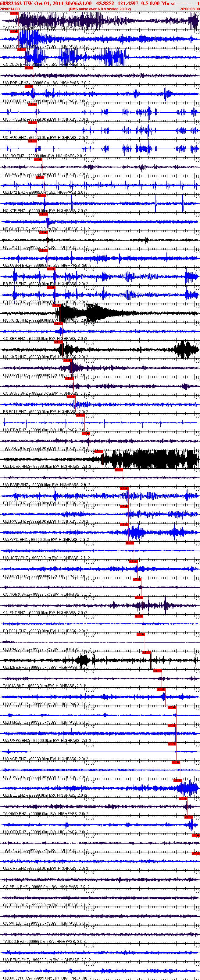The width and height of the screenshot is (200, 980).
Task: Click the end time '20:08:03.00'
Action: [x=190, y=9]
